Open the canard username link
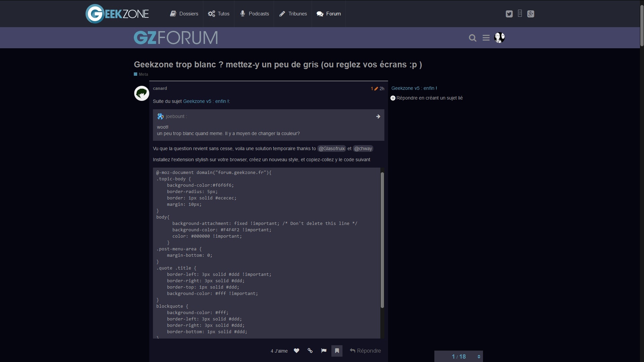 tap(160, 88)
